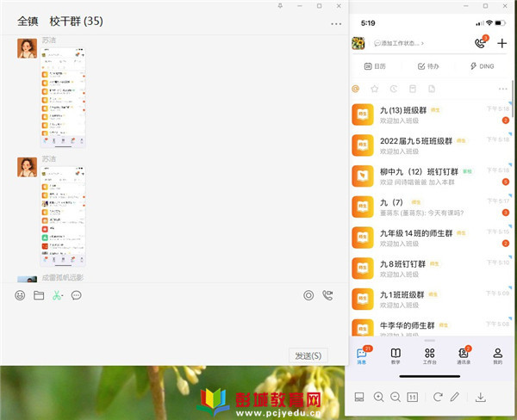
Task: Click 苏洁's avatar on the first message
Action: 27,48
